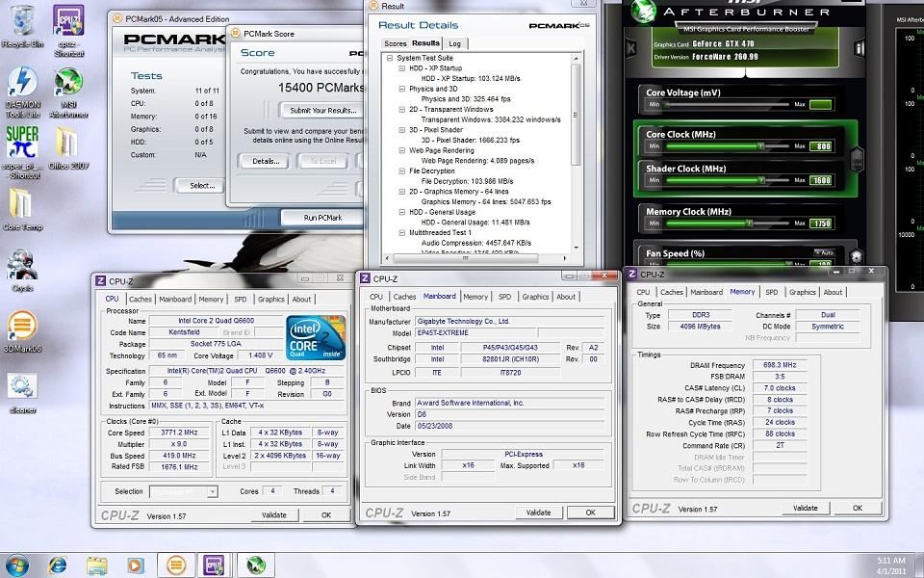924x578 pixels.
Task: Collapse the 3D - Pixel Shader node
Action: pyautogui.click(x=402, y=130)
